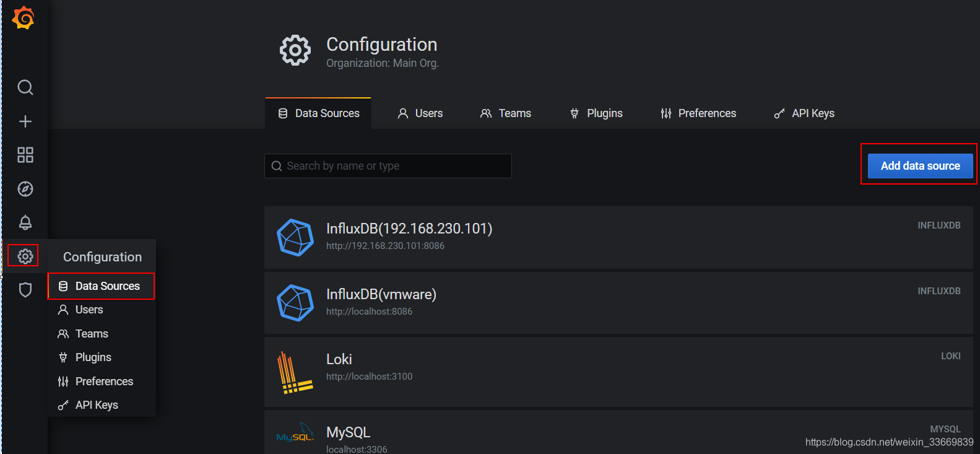Open the Alerting bell icon
Image resolution: width=980 pixels, height=454 pixels.
click(25, 222)
